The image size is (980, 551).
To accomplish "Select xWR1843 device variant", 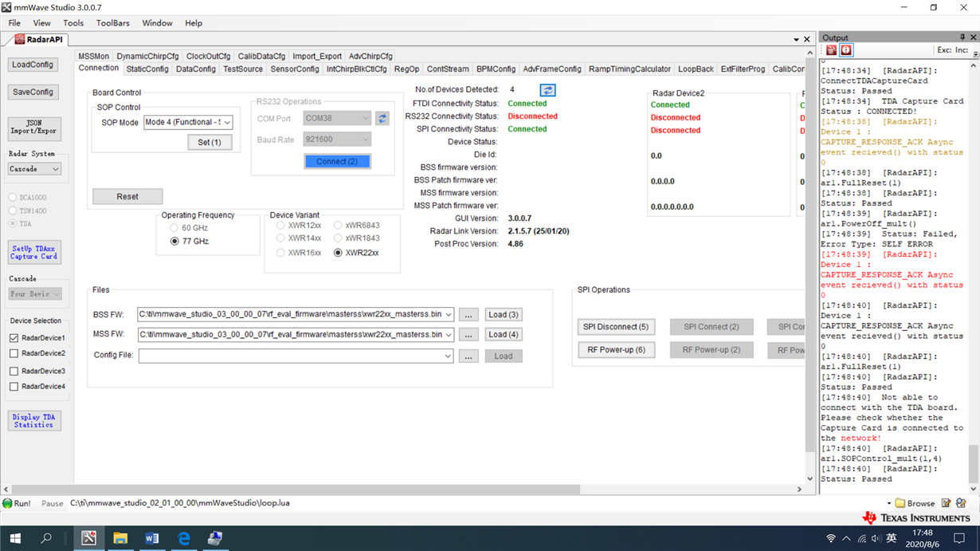I will click(338, 238).
